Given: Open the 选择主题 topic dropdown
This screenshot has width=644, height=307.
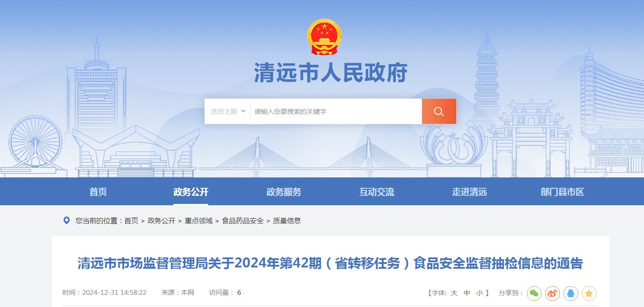Looking at the screenshot, I should click(x=228, y=111).
